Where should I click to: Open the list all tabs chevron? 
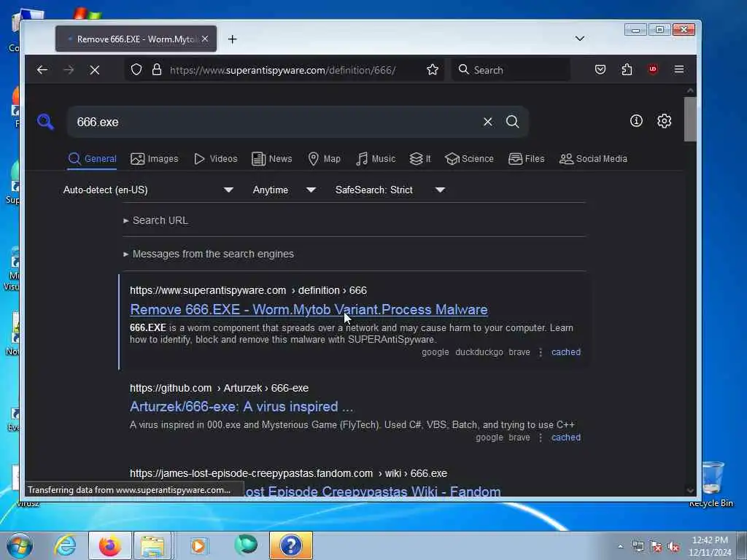tap(579, 39)
